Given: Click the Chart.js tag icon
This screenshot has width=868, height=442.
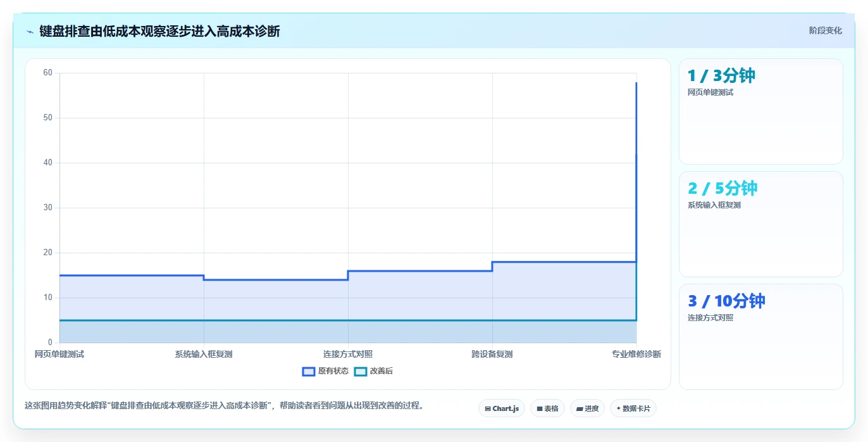Looking at the screenshot, I should click(x=488, y=409).
